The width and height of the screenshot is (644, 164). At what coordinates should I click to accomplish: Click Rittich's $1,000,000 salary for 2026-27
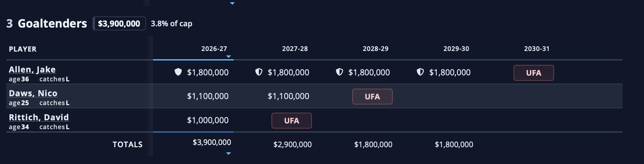click(208, 120)
